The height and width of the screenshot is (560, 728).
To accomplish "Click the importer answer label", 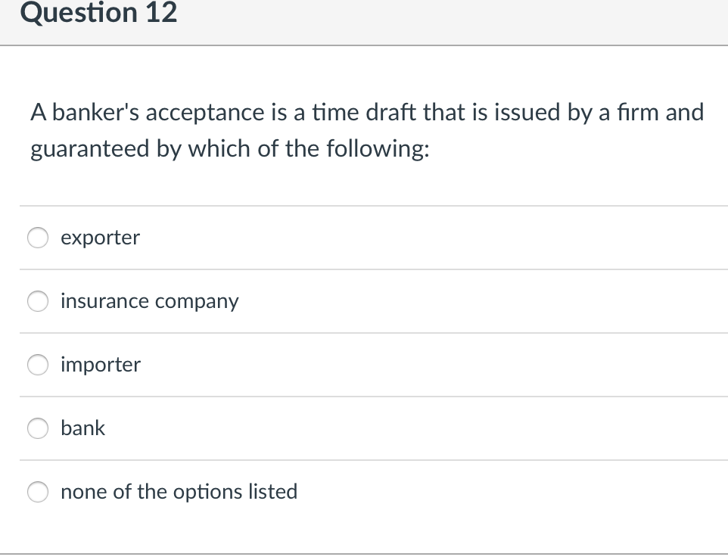I will (100, 365).
